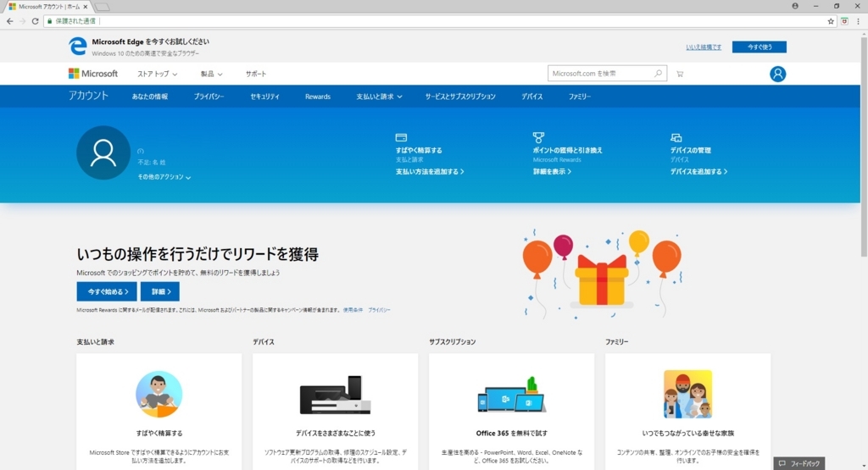The image size is (868, 470).
Task: Expand 支払いと請求 dropdown in nav
Action: (379, 97)
